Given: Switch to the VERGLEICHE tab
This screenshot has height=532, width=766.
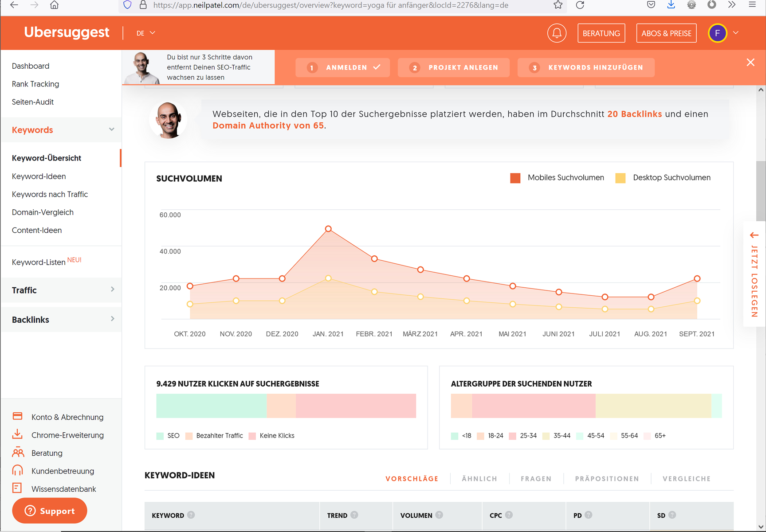Looking at the screenshot, I should click(x=687, y=479).
